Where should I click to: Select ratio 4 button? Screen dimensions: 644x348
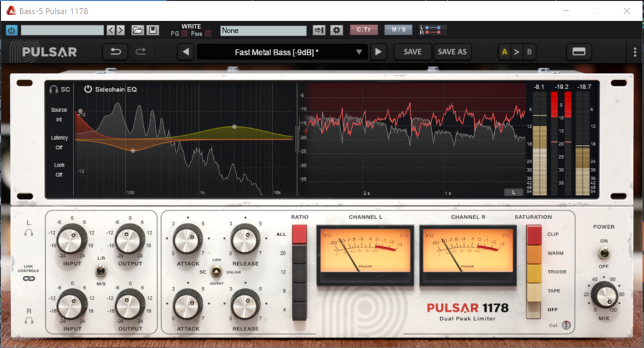(299, 310)
